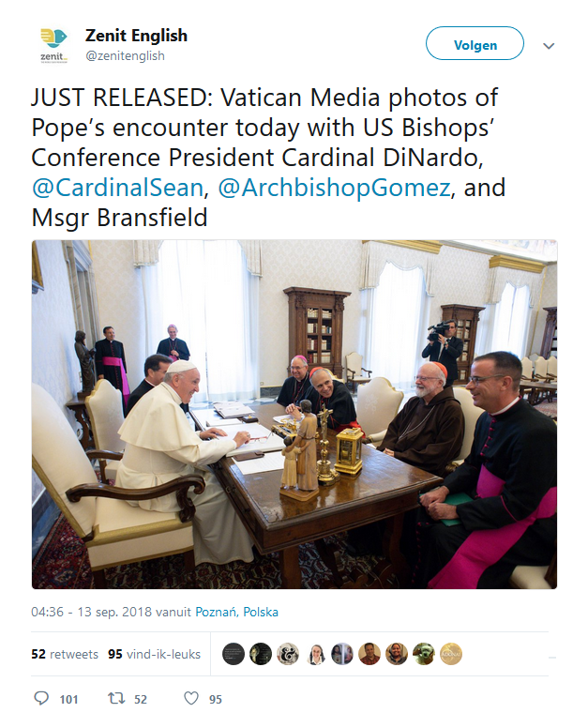Click the gold-colored last liker avatar
The width and height of the screenshot is (588, 728).
click(x=451, y=654)
